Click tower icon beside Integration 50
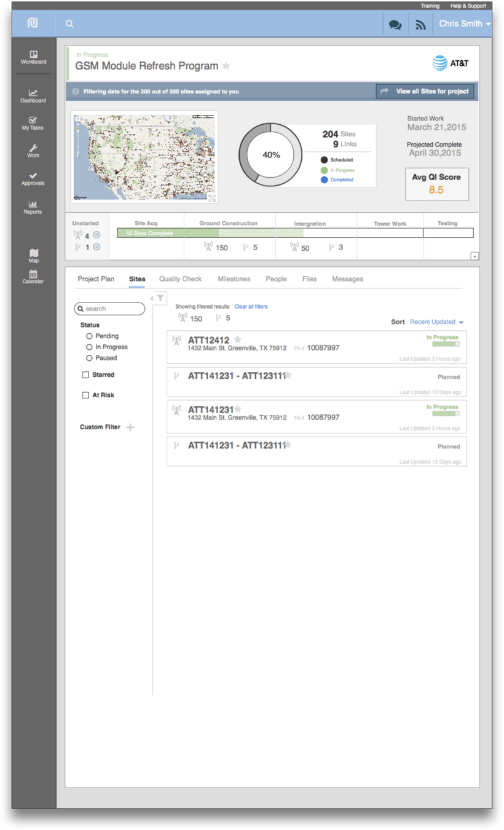Viewport: 504px width, 830px height. (x=294, y=247)
